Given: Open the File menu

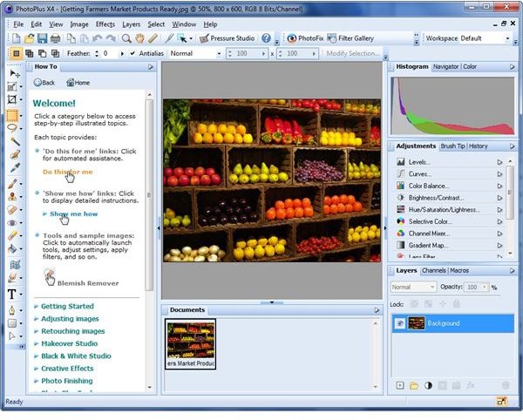Looking at the screenshot, I should (x=18, y=24).
